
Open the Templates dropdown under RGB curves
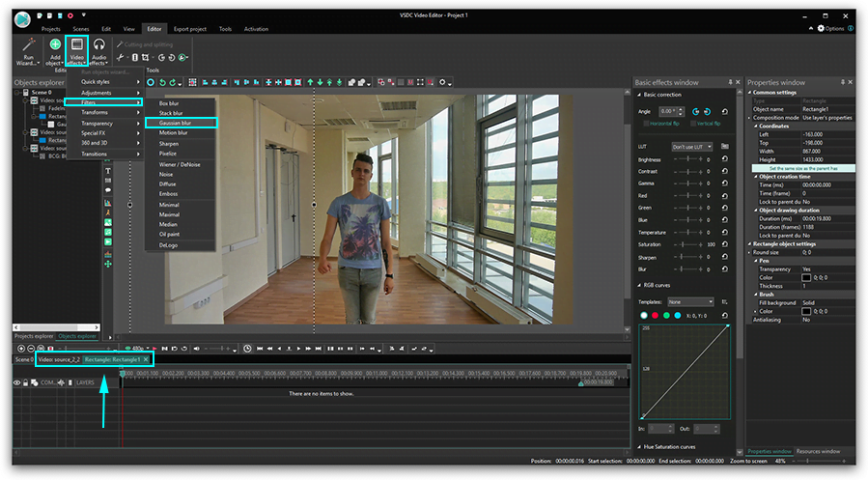(x=690, y=301)
